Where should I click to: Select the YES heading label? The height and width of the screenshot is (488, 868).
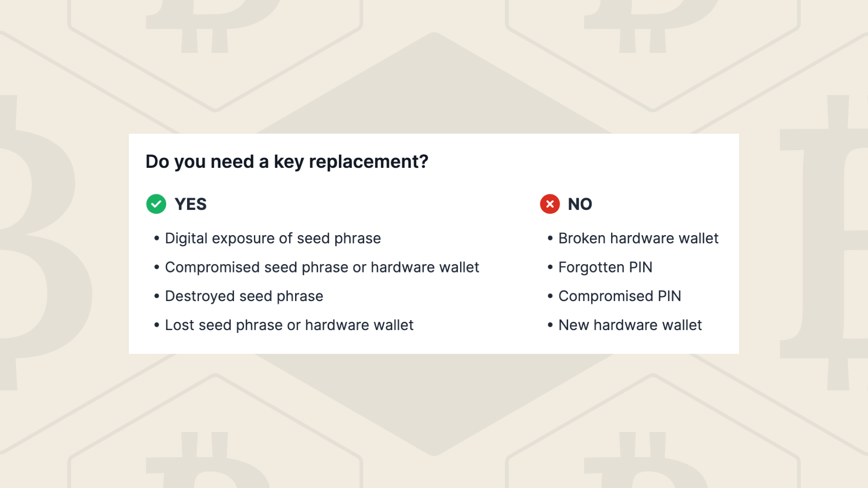pyautogui.click(x=191, y=204)
